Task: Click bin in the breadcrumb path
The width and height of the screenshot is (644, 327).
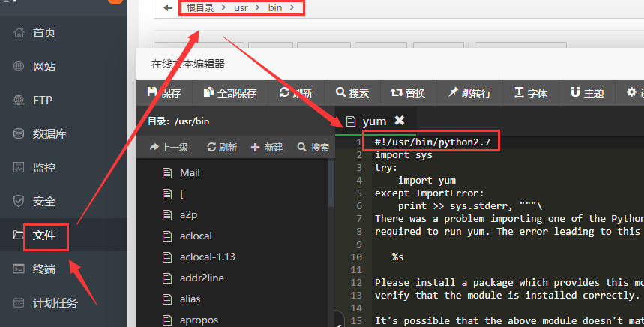Action: click(274, 7)
